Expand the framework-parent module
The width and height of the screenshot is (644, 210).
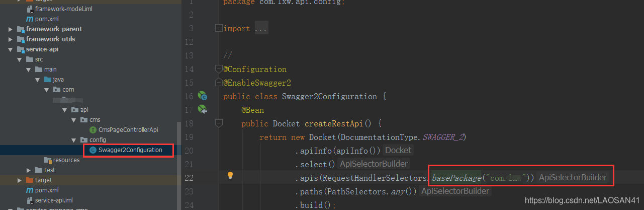(x=11, y=29)
